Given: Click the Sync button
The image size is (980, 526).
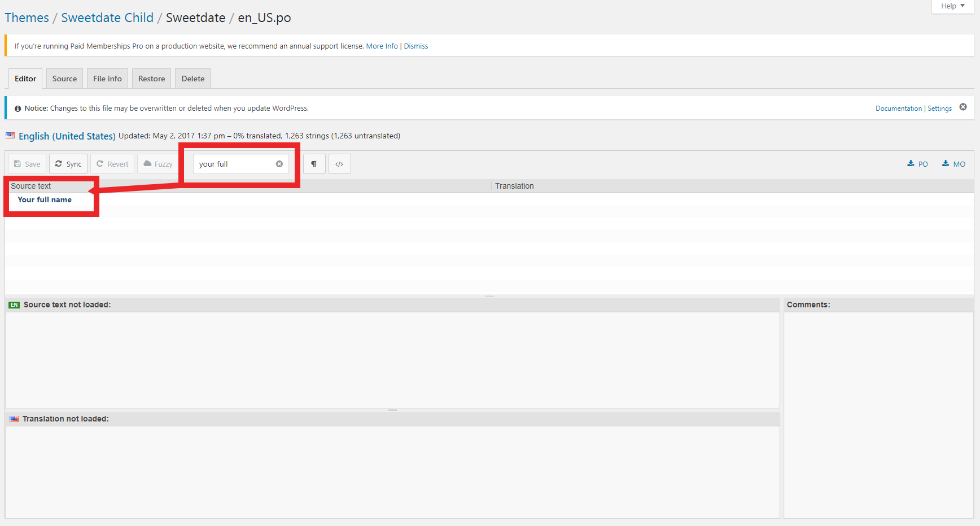Looking at the screenshot, I should click(x=68, y=164).
